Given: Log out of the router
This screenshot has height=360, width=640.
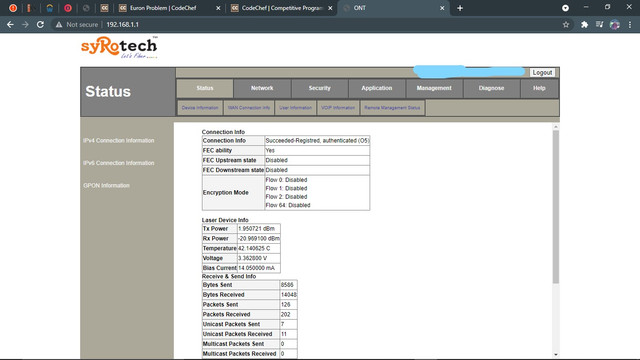Looking at the screenshot, I should point(542,72).
